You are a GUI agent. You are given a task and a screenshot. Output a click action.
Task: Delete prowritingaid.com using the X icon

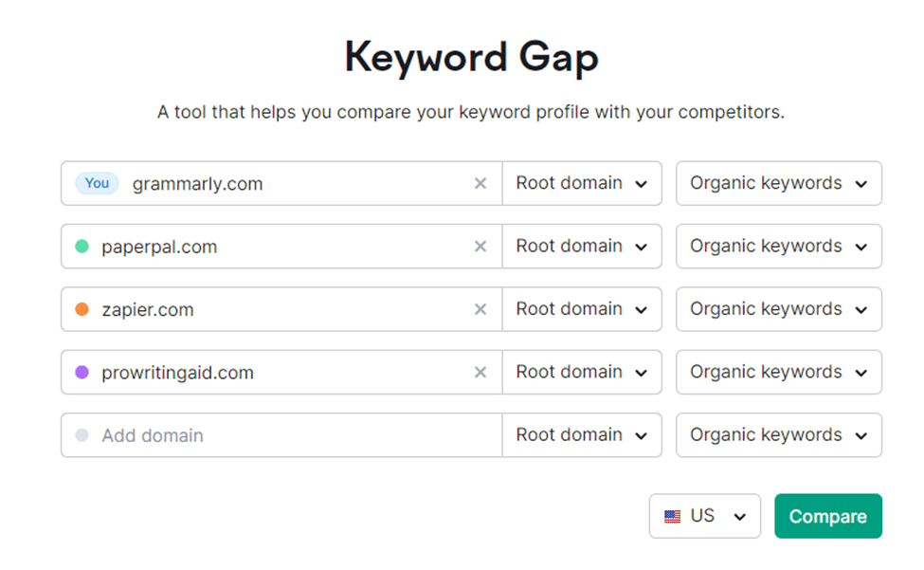[480, 373]
